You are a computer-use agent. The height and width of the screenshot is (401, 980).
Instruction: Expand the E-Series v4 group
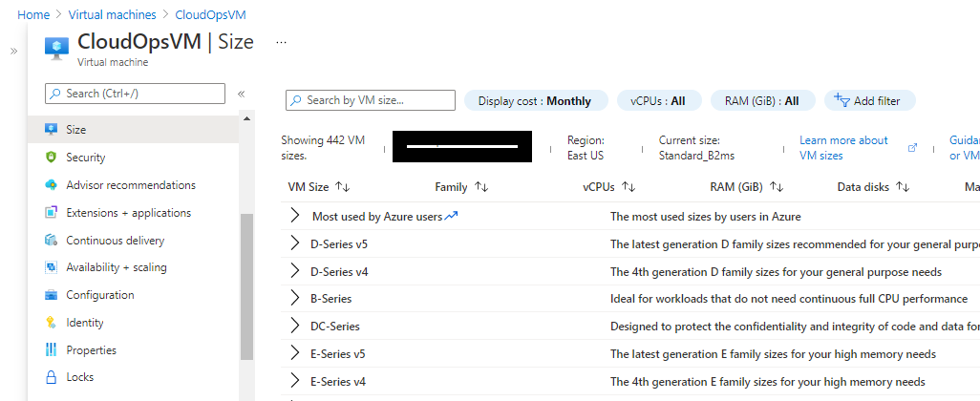(x=295, y=381)
